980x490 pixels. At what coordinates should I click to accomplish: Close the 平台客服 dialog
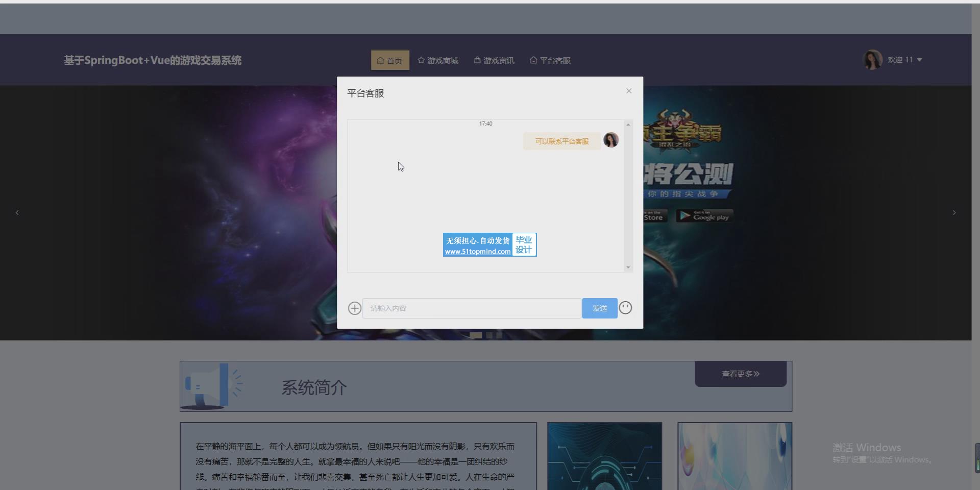pos(629,91)
